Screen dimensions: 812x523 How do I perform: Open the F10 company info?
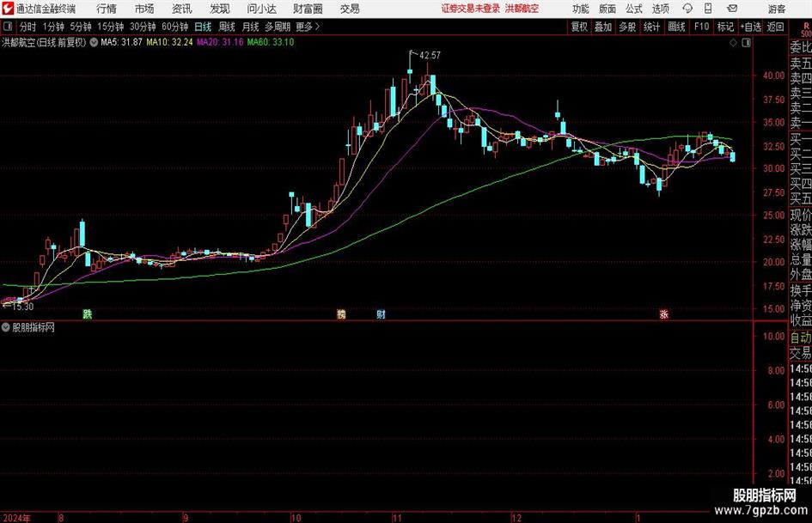[x=701, y=27]
